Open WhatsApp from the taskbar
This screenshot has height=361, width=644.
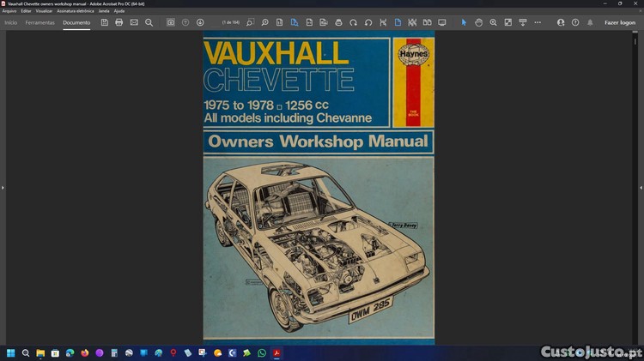[x=262, y=352]
